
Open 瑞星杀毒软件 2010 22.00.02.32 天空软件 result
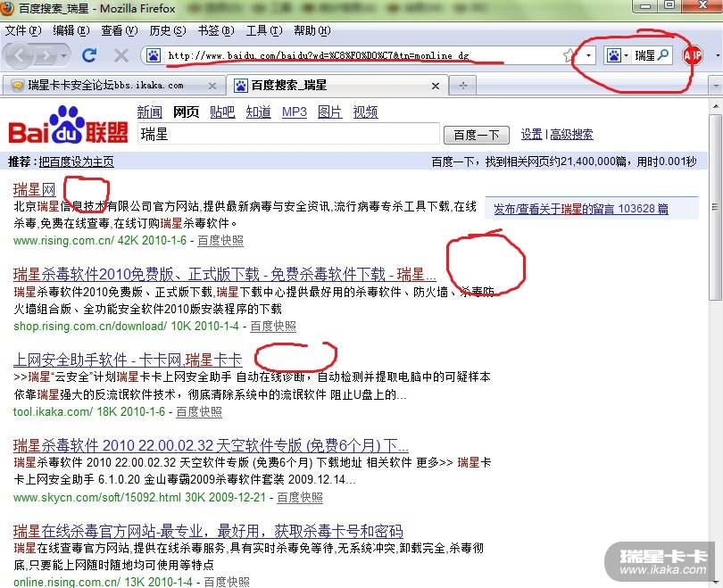pos(211,445)
